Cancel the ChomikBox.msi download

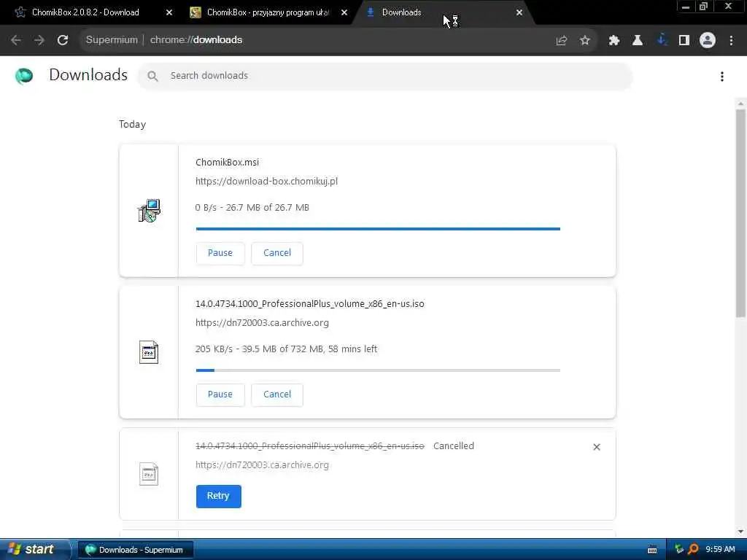click(x=276, y=253)
